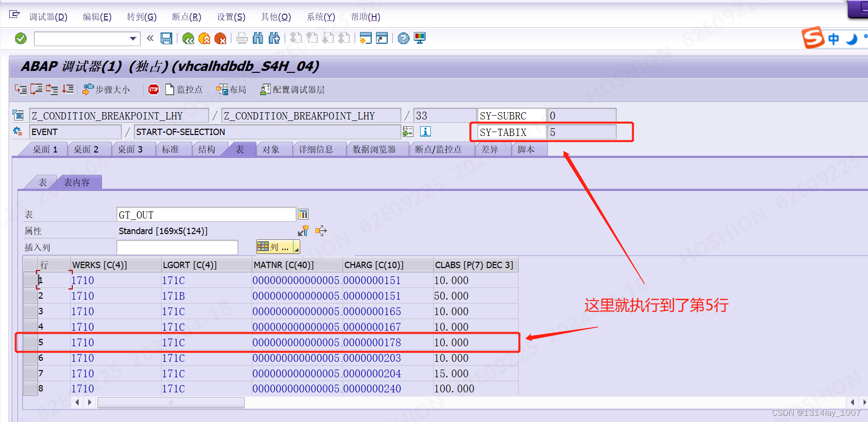This screenshot has height=422, width=868.
Task: Click the First Page icon
Action: coord(296,38)
